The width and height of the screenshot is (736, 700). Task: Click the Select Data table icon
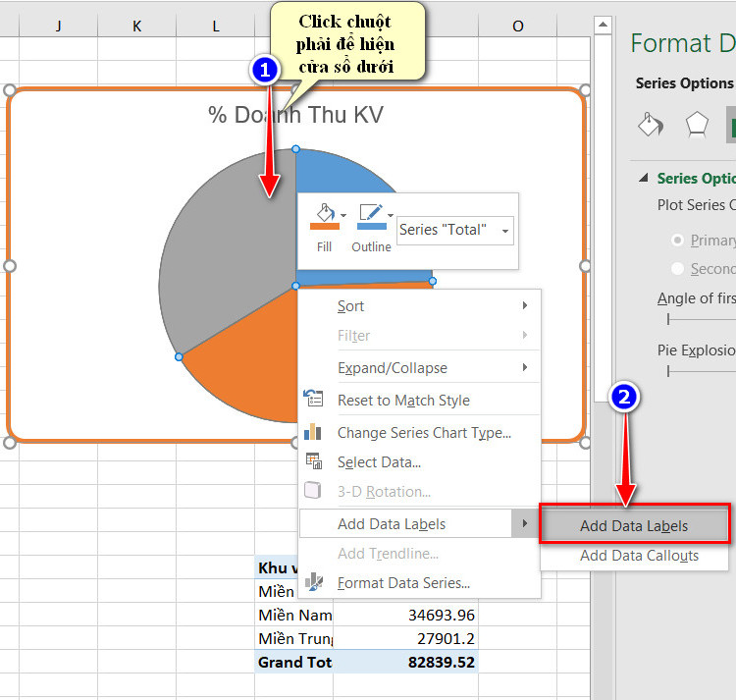click(x=314, y=460)
